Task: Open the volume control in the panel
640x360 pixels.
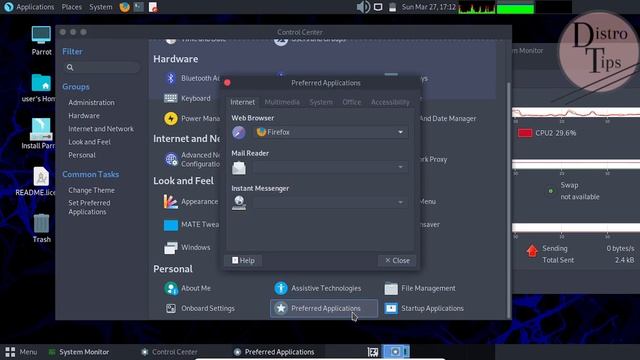Action: (x=362, y=7)
